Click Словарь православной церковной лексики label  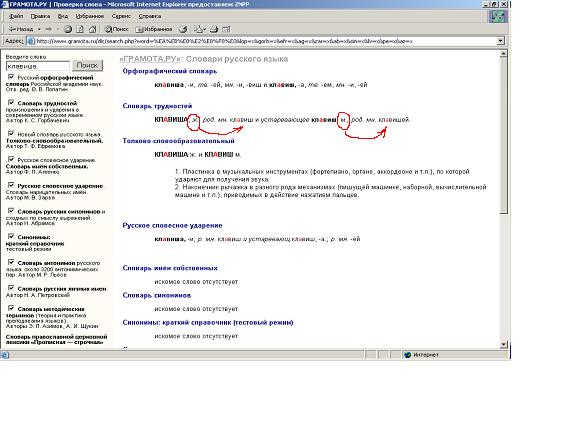(57, 339)
